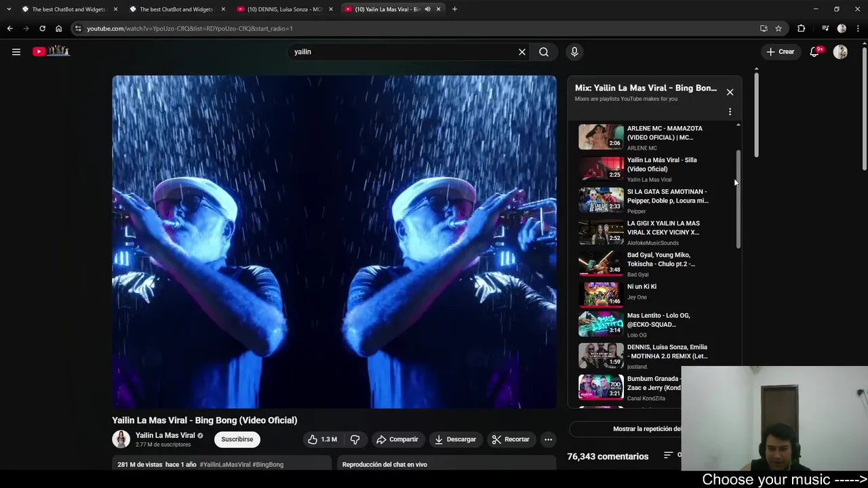Share video with Compartir button
Screen dimensions: 868x488
point(397,439)
